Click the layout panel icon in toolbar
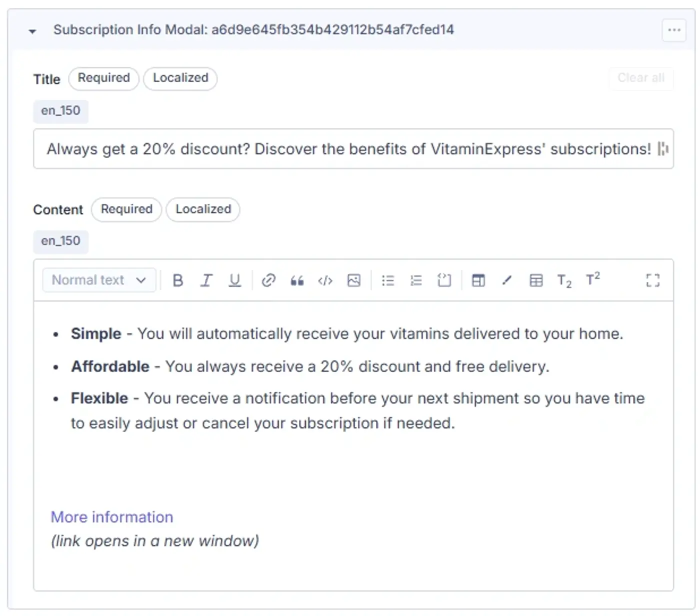 coord(478,280)
